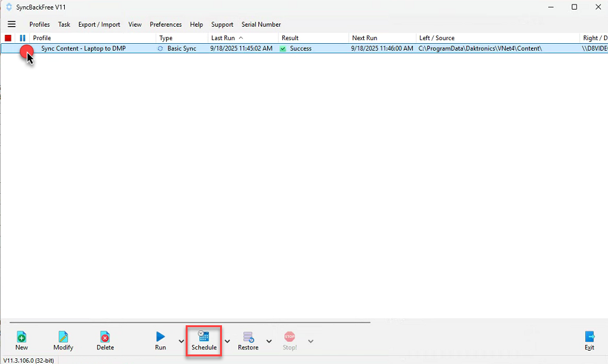The image size is (608, 364).
Task: Click the red stop column header
Action: (x=8, y=38)
